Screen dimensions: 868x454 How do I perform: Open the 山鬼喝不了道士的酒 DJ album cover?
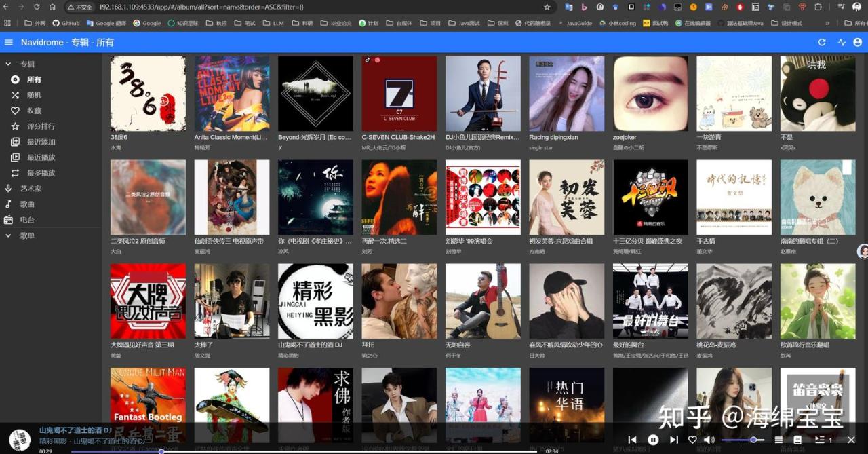point(315,301)
